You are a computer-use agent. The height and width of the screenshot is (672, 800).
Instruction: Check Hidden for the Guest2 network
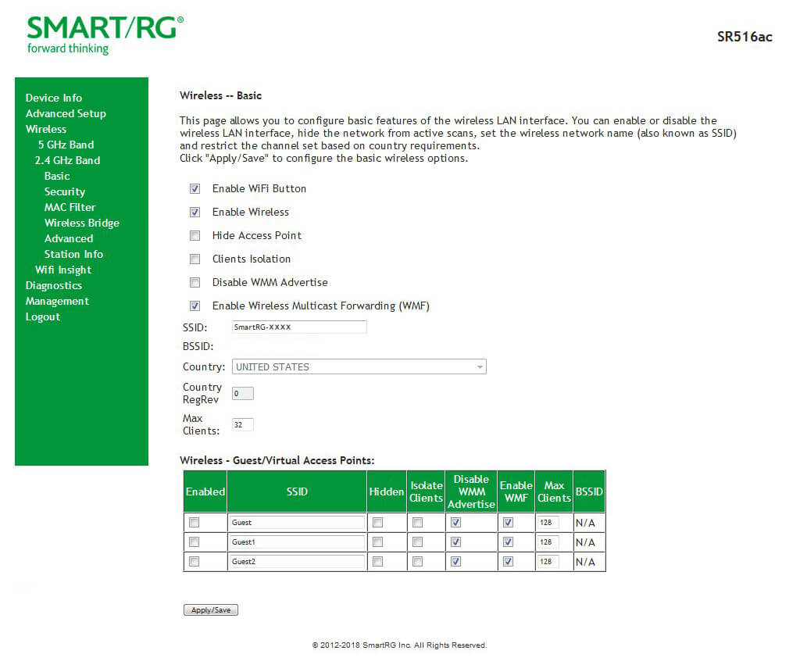point(377,561)
